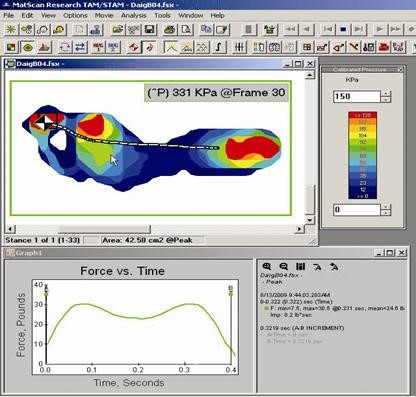Select the 2D contour view eye icon
The width and height of the screenshot is (416, 397).
(28, 47)
